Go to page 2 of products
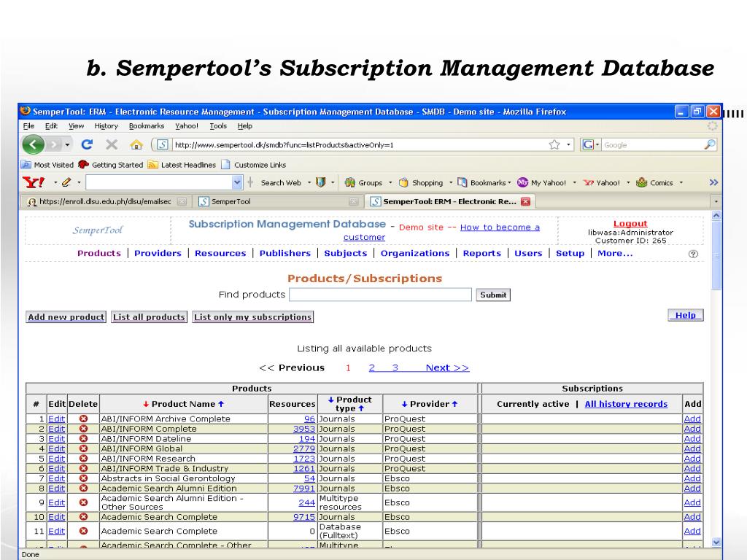The image size is (747, 560). pyautogui.click(x=371, y=367)
